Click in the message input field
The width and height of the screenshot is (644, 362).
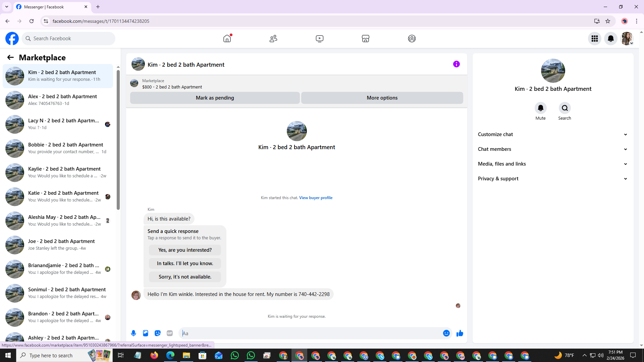click(x=312, y=333)
